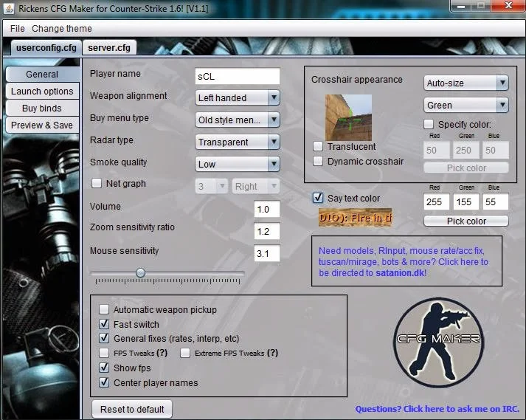Open the File menu
Viewport: 526px width, 420px height.
[x=18, y=29]
